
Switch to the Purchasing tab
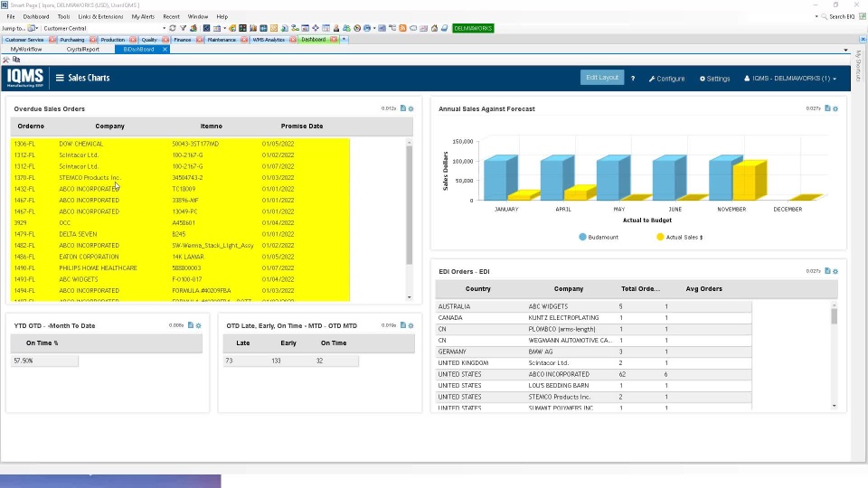coord(72,40)
